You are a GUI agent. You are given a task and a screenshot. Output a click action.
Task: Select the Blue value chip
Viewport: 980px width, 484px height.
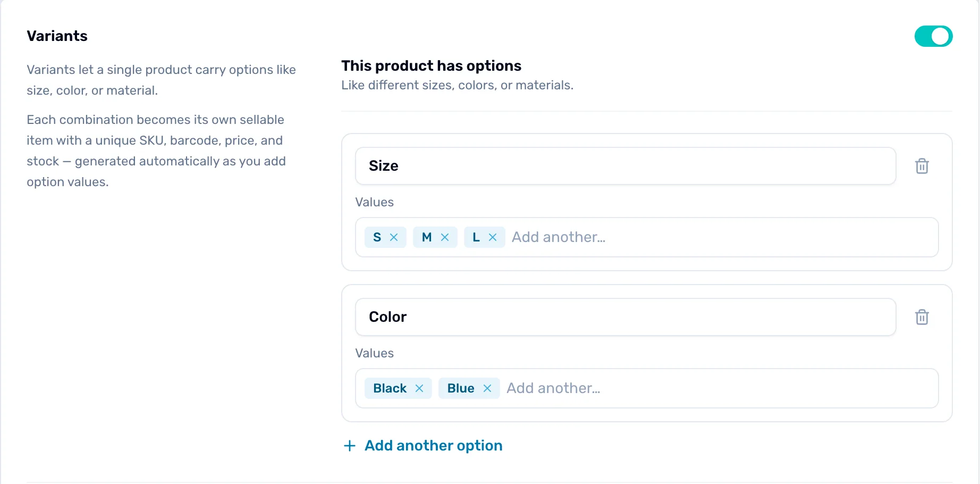469,388
